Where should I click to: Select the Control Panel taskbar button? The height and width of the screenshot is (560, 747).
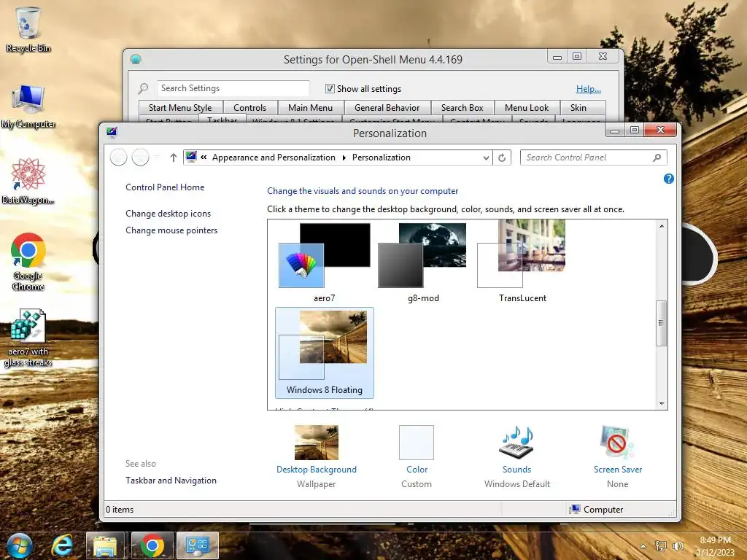197,545
